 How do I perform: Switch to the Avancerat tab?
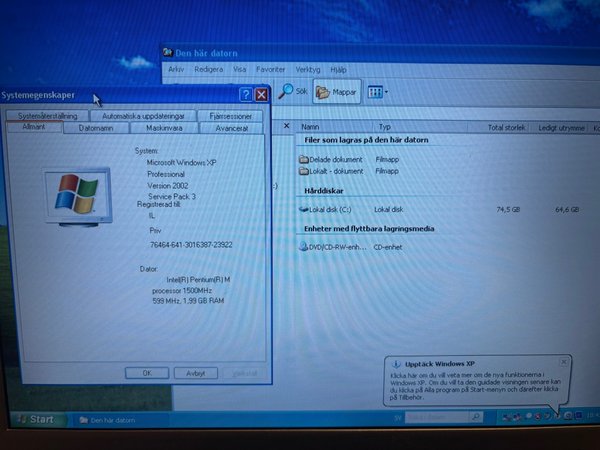click(x=231, y=128)
